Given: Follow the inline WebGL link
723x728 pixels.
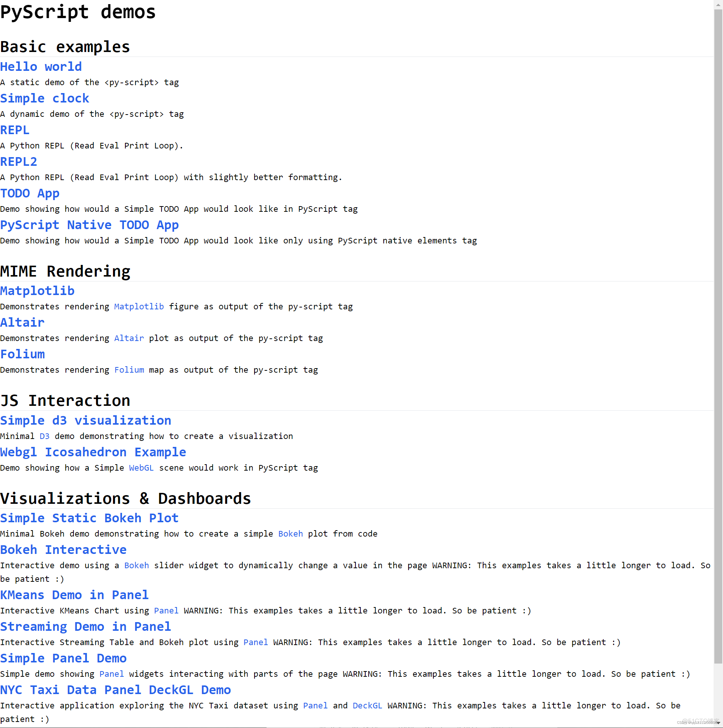Looking at the screenshot, I should [x=141, y=468].
